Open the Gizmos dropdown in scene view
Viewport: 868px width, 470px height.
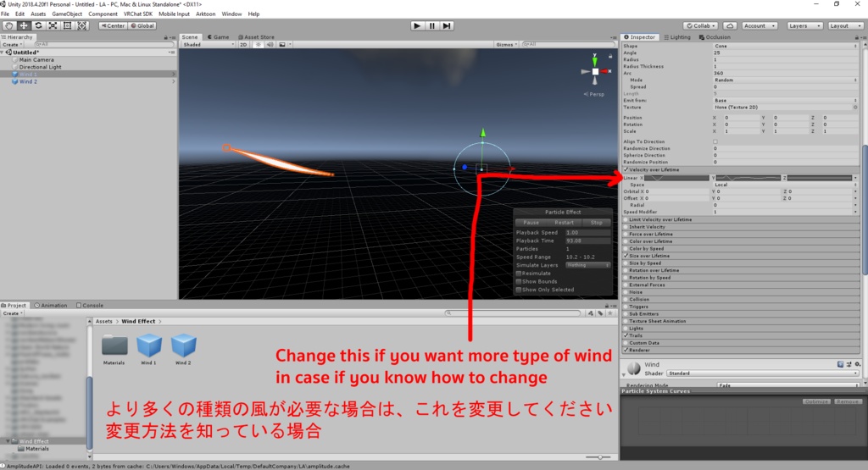point(507,44)
